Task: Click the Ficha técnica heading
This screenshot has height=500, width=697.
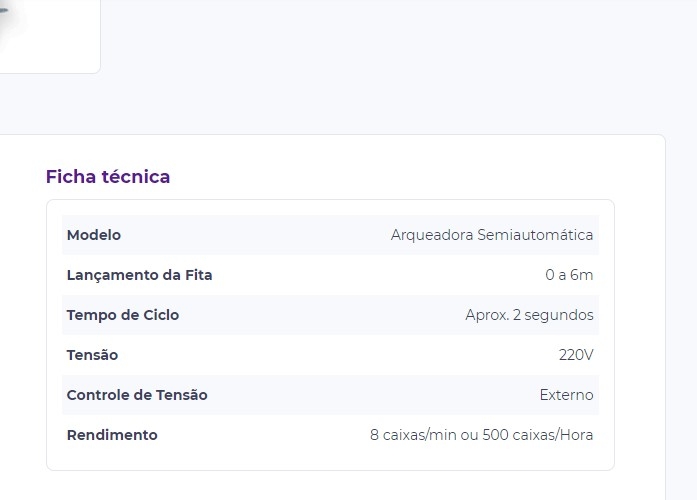Action: click(108, 177)
